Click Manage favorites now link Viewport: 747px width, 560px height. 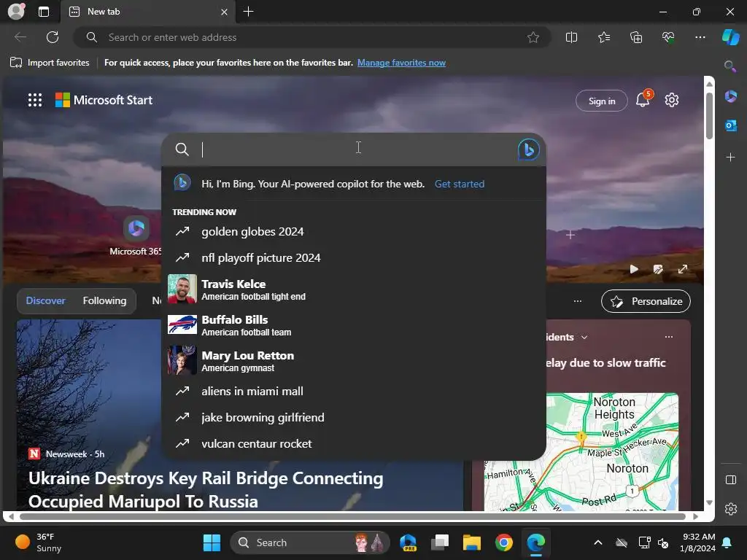pyautogui.click(x=401, y=63)
